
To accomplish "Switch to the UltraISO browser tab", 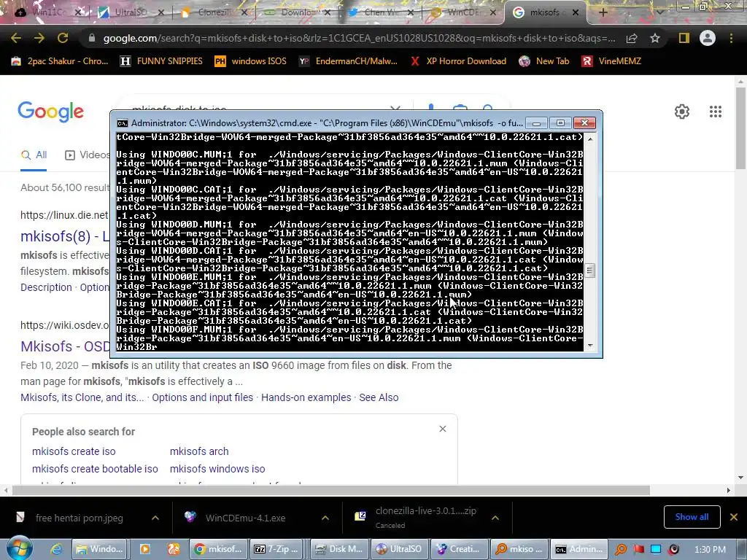I will point(130,12).
